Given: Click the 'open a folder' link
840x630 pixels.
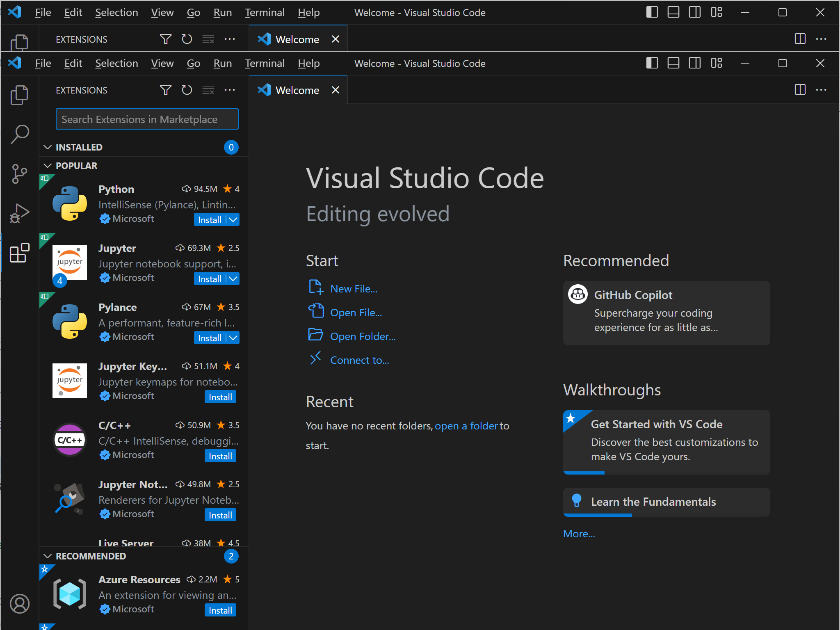Looking at the screenshot, I should pyautogui.click(x=466, y=426).
